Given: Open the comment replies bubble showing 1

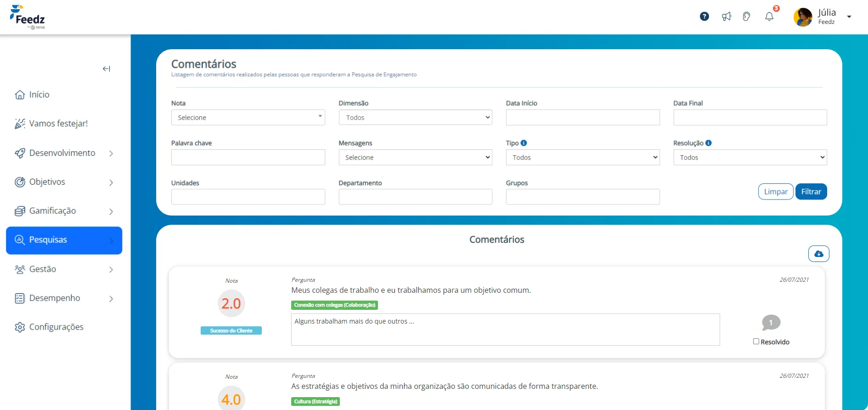Looking at the screenshot, I should [771, 323].
